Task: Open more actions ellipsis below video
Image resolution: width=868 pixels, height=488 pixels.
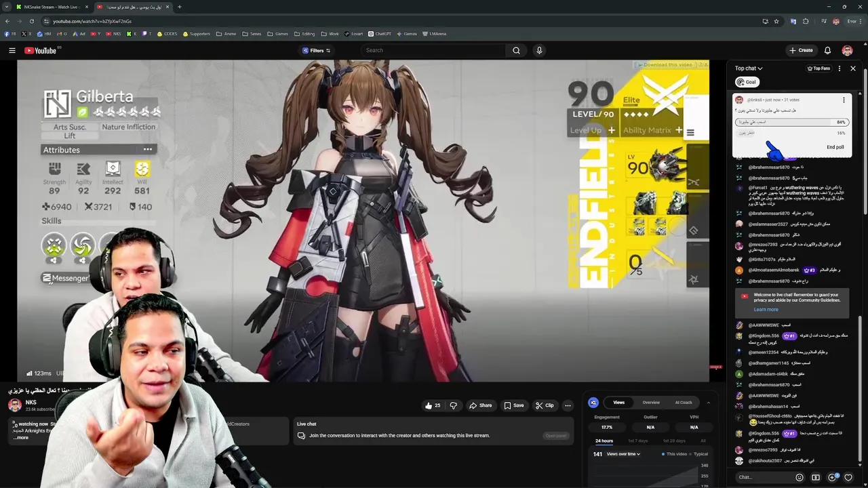Action: [x=568, y=405]
